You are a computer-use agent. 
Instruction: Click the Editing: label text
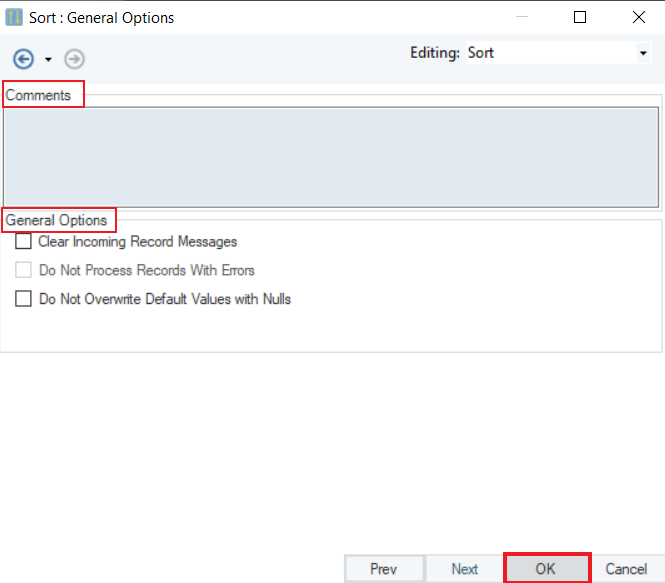click(x=435, y=53)
